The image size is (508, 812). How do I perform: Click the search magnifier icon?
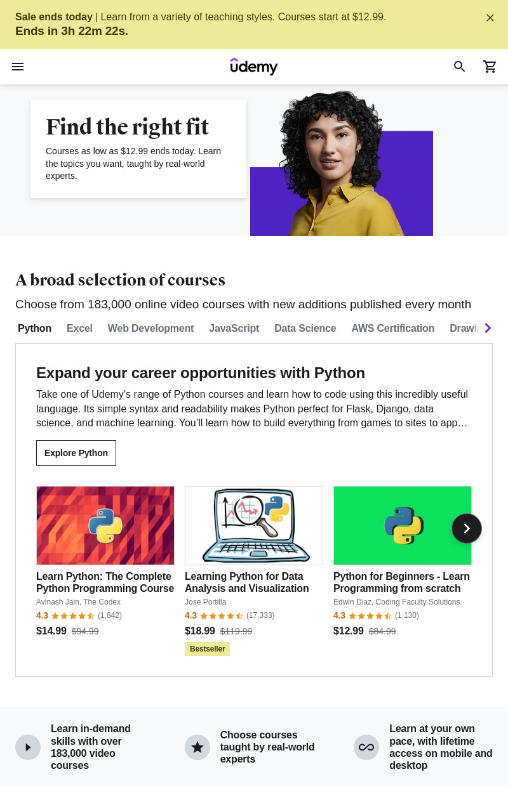point(460,67)
